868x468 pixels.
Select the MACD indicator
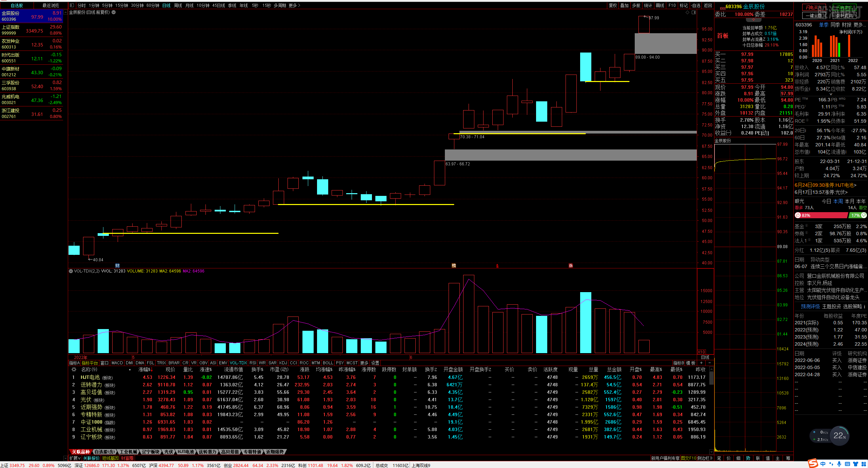point(117,363)
